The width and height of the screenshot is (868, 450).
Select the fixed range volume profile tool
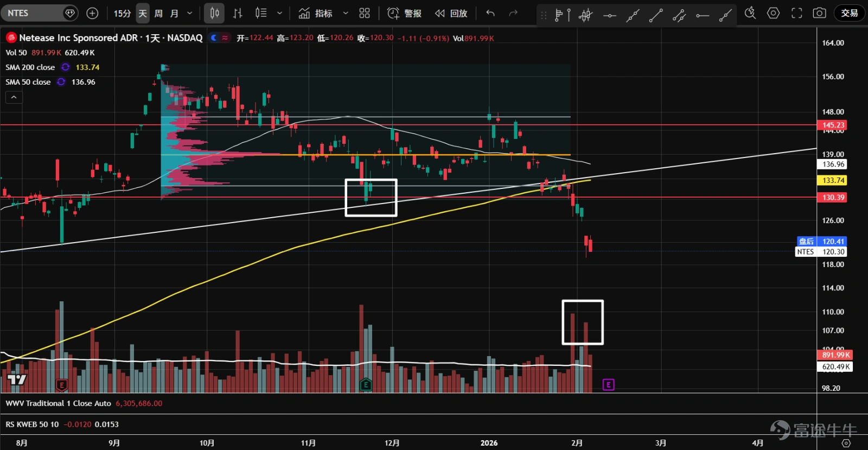click(x=562, y=15)
